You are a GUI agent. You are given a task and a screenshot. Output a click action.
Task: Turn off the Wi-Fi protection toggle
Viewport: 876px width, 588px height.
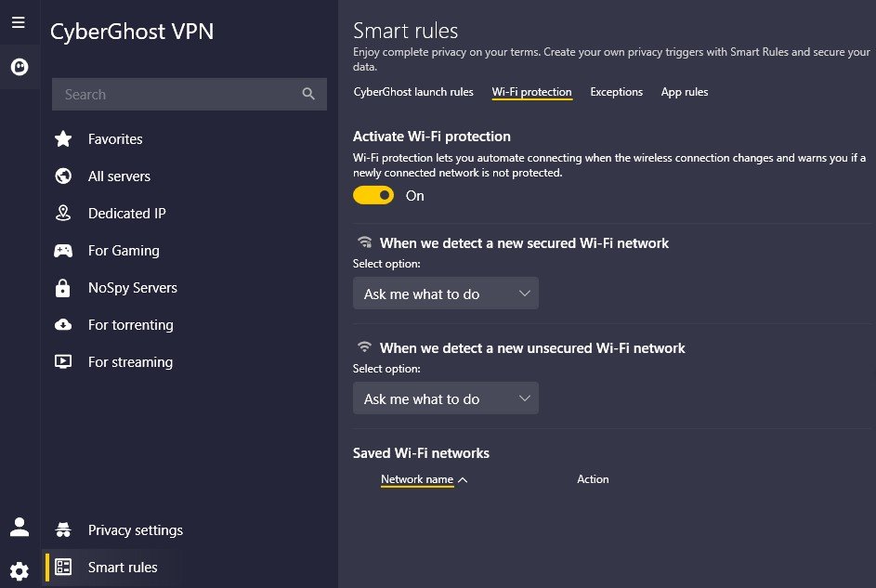[x=373, y=195]
